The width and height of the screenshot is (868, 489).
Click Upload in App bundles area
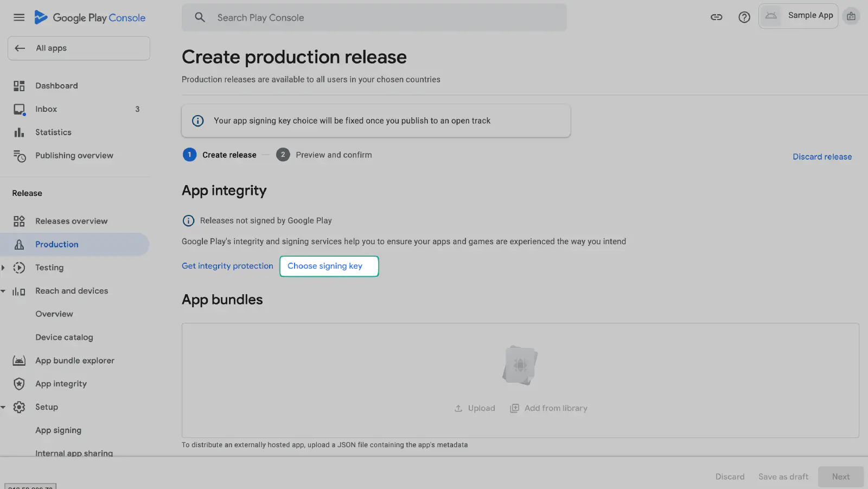(475, 408)
